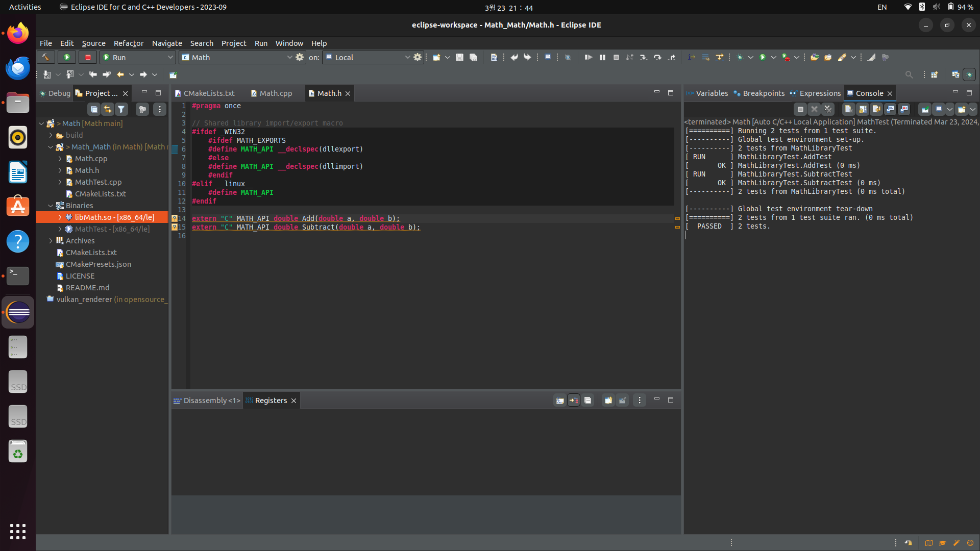Open the Run launch mode dropdown
980x551 pixels.
click(x=137, y=57)
